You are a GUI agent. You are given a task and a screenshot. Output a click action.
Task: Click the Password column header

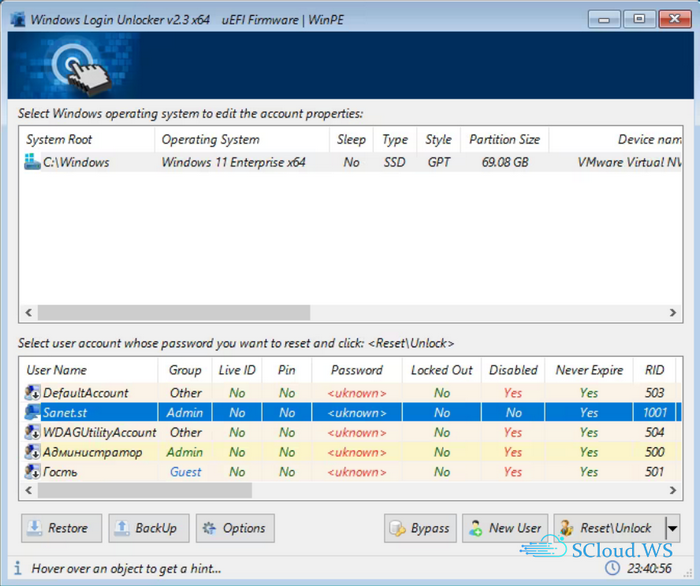pos(357,370)
